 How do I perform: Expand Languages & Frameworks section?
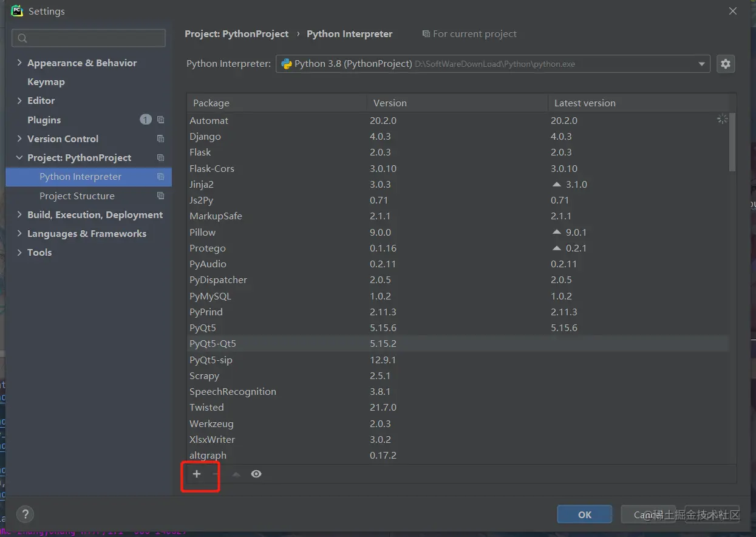point(19,233)
